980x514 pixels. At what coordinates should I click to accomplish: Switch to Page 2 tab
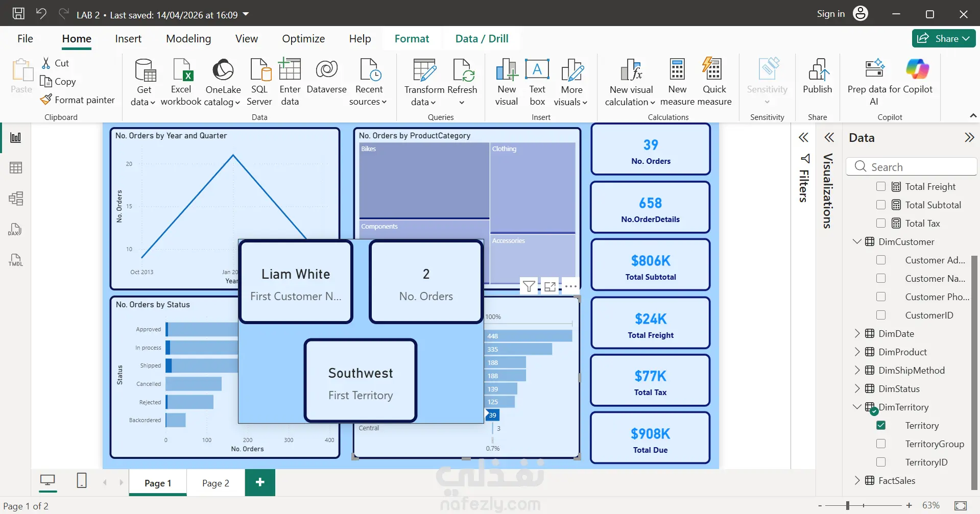tap(216, 483)
